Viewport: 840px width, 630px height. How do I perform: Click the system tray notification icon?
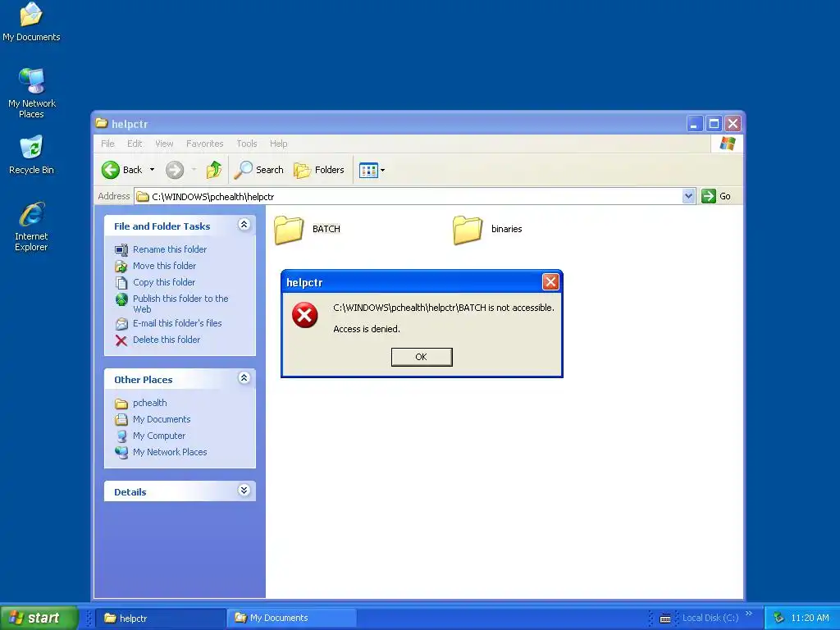click(779, 619)
